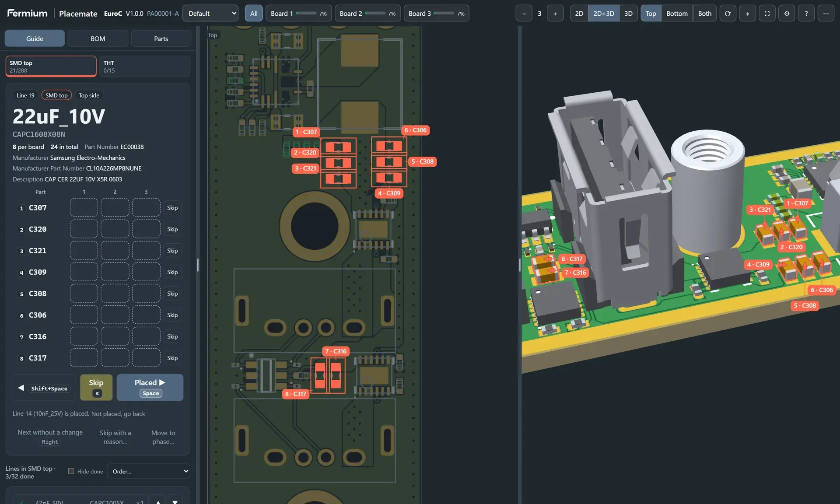
Task: Click the Placed Space button
Action: click(x=150, y=388)
